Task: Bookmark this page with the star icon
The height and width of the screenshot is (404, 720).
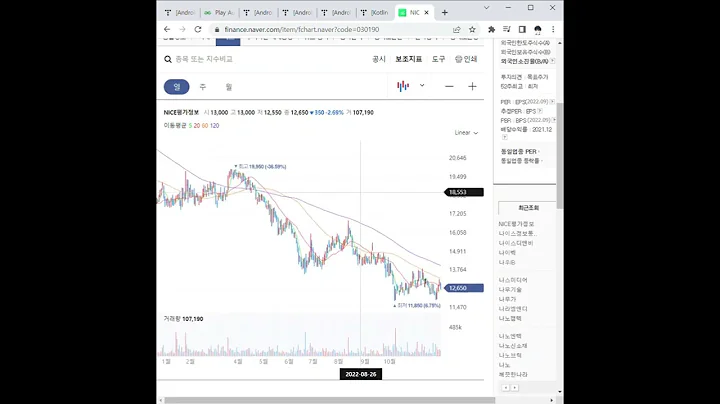Action: (x=472, y=29)
